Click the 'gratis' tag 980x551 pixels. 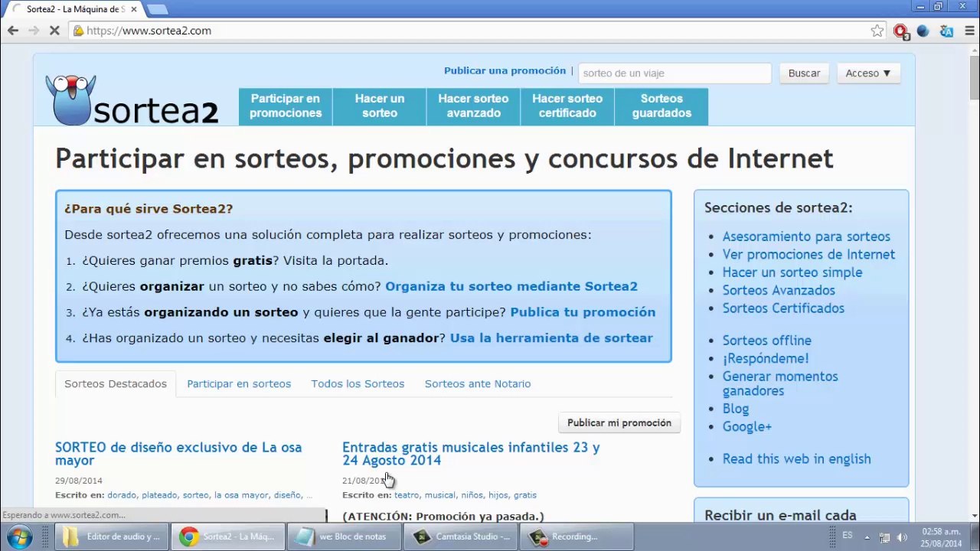click(525, 495)
